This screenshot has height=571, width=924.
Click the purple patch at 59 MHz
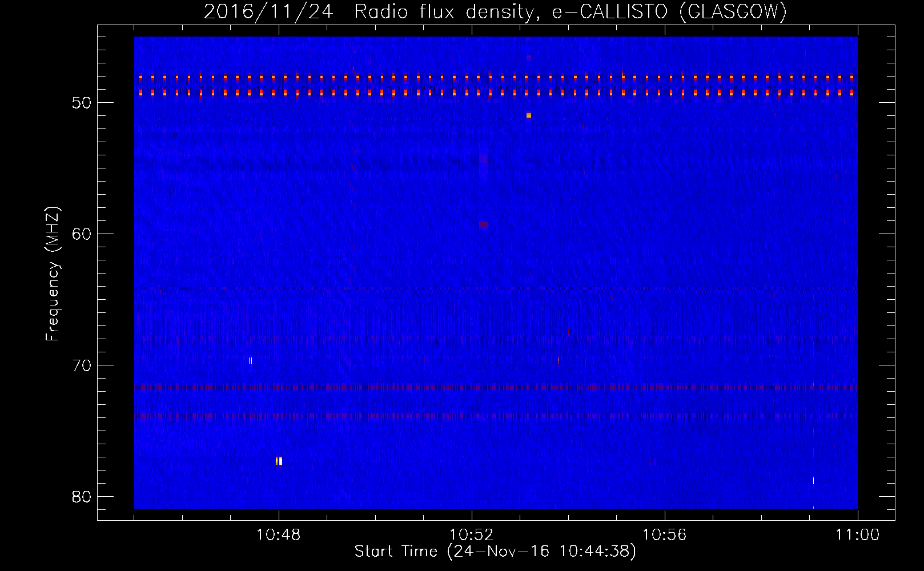click(x=484, y=224)
